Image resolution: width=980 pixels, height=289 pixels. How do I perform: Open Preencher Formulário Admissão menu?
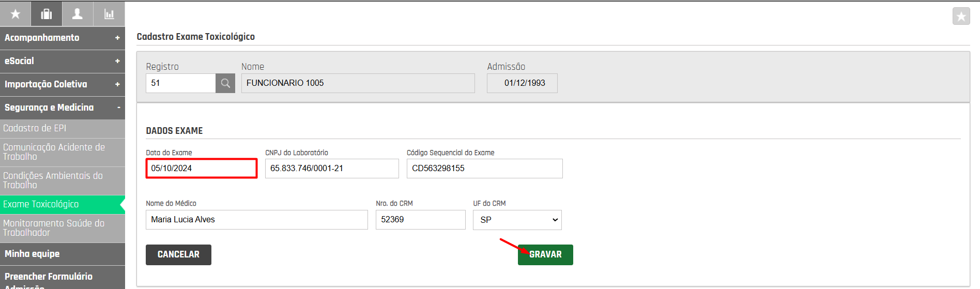[x=63, y=278]
